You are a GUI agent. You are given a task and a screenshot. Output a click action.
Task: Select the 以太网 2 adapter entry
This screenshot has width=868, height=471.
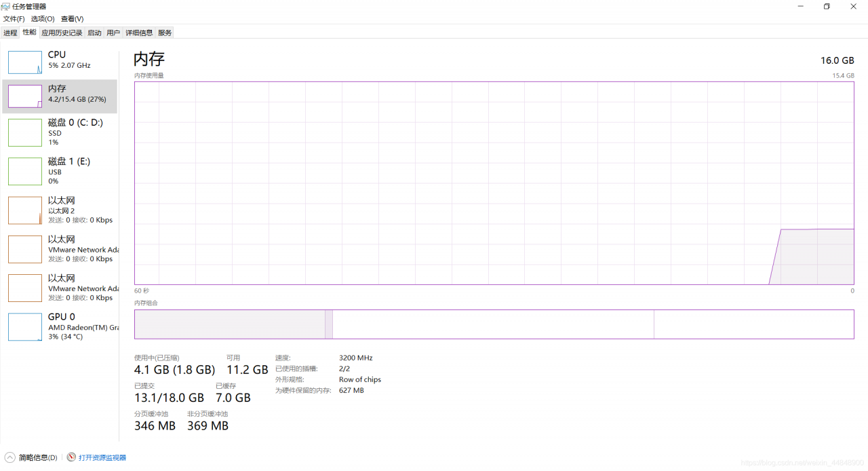click(x=60, y=210)
